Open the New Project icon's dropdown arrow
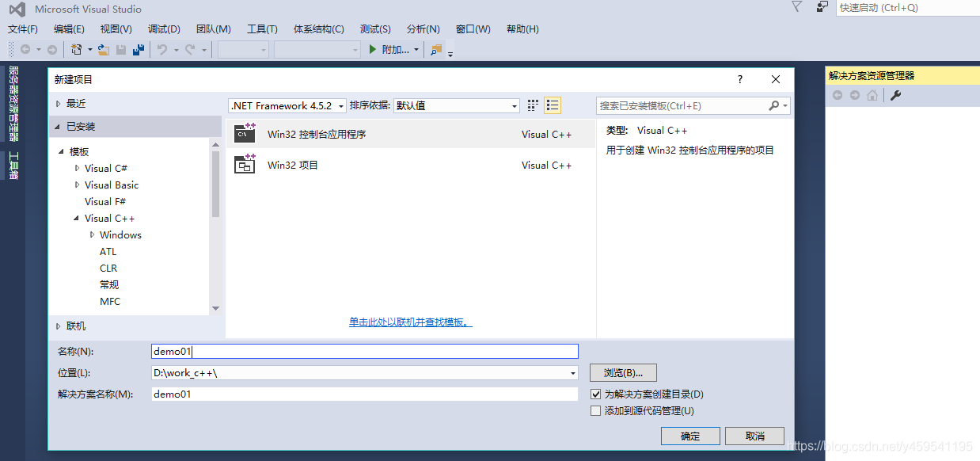This screenshot has width=980, height=461. 89,49
